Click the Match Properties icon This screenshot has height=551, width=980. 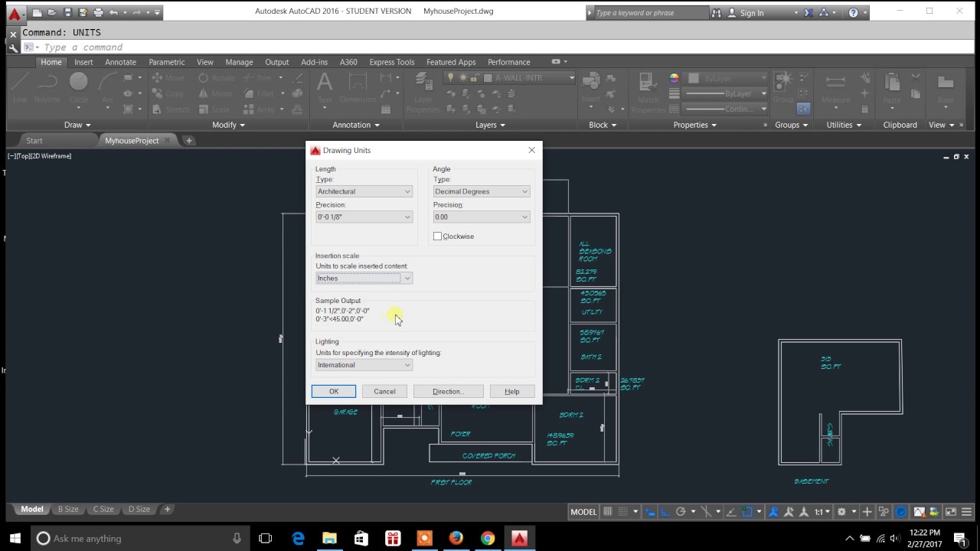[x=648, y=92]
